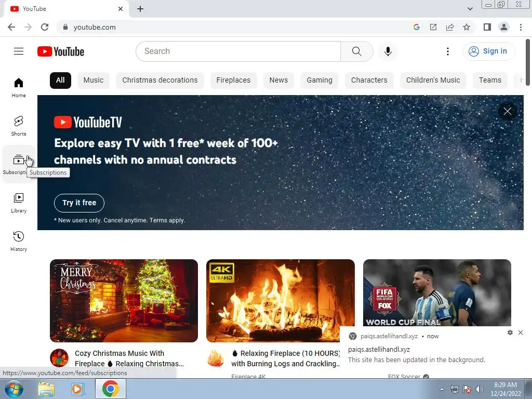Reload the page
Image resolution: width=532 pixels, height=399 pixels.
(x=45, y=27)
